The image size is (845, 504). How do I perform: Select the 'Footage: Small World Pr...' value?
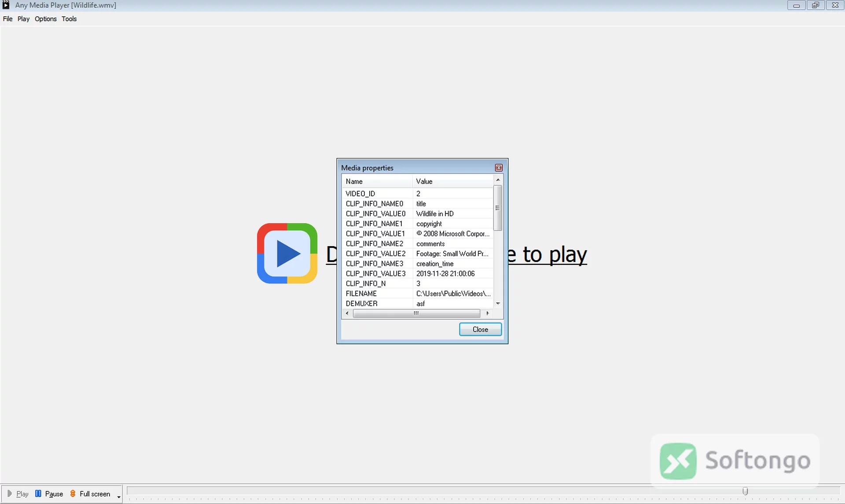(x=452, y=254)
